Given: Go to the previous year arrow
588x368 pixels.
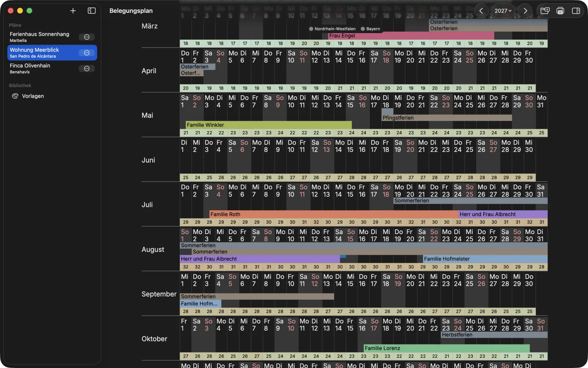Looking at the screenshot, I should (x=481, y=11).
